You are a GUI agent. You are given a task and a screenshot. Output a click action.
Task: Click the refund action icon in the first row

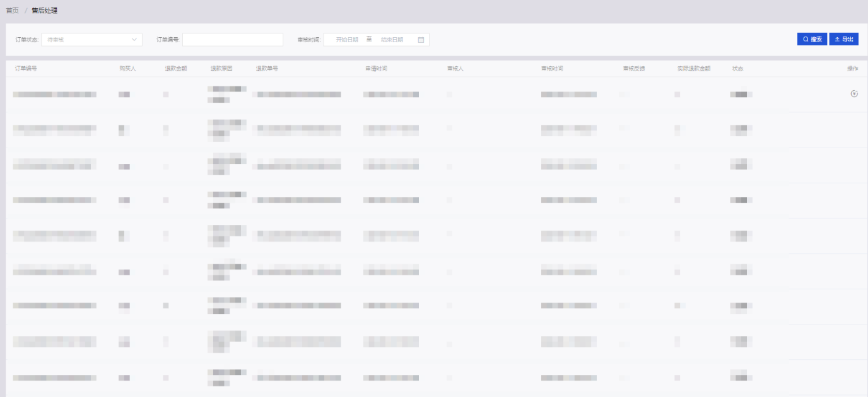[x=854, y=94]
